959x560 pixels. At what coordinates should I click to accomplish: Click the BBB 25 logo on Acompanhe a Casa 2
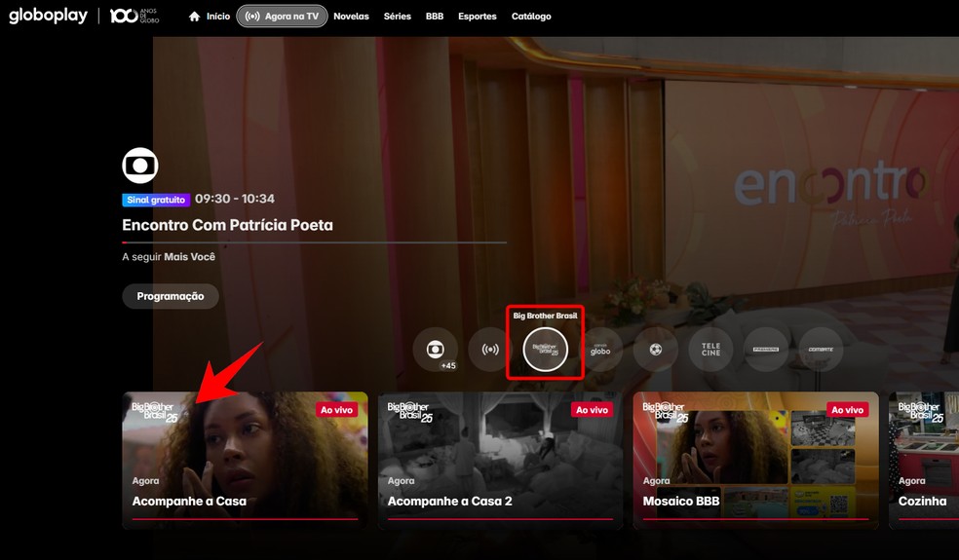(x=409, y=412)
